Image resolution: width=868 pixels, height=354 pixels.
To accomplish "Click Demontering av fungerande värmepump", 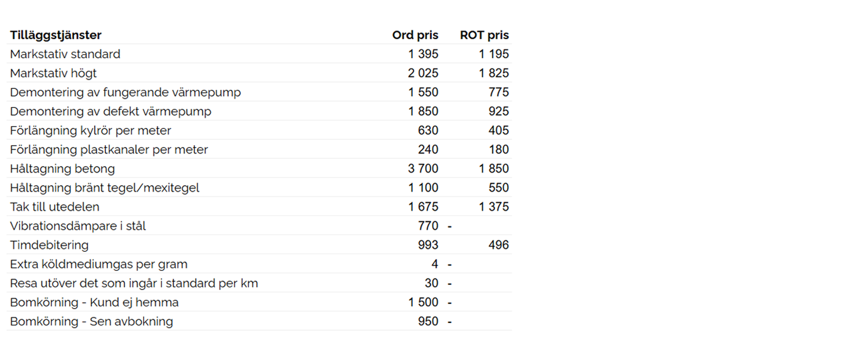I will (125, 92).
